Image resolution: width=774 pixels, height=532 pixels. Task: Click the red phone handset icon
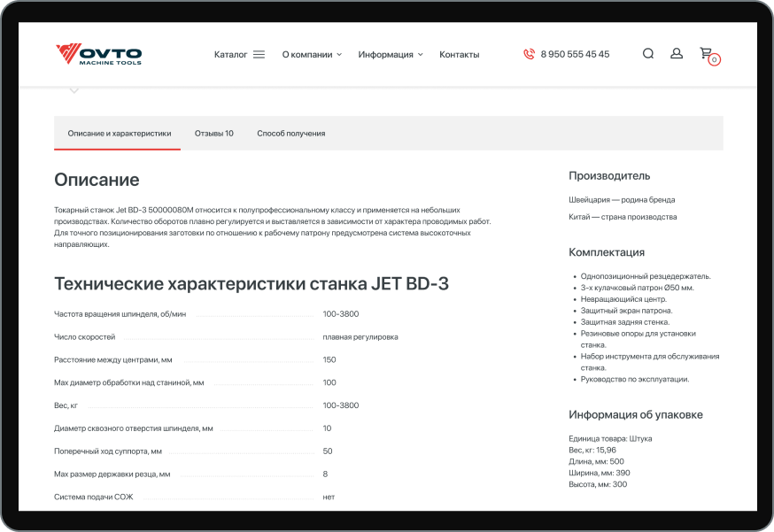coord(529,54)
